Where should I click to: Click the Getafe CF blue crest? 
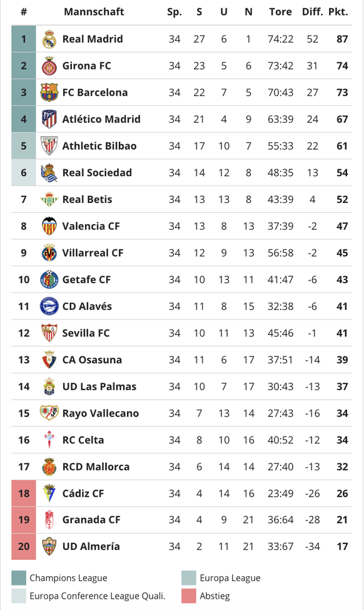pos(49,280)
